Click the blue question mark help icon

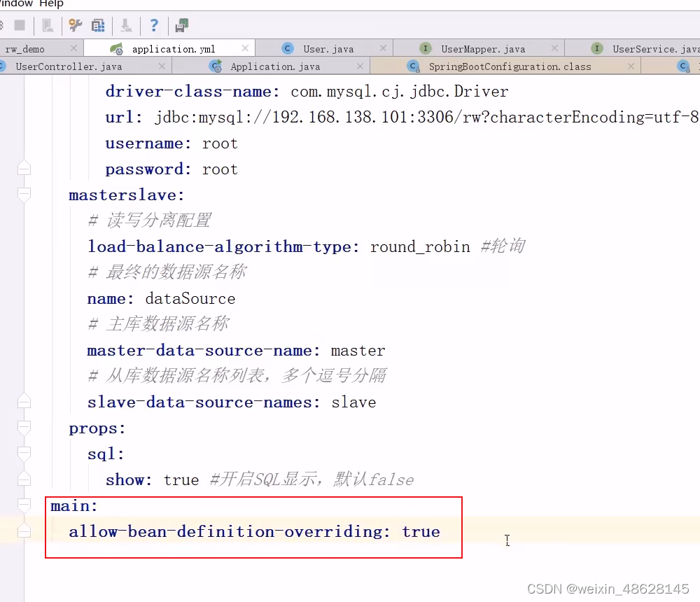tap(155, 26)
